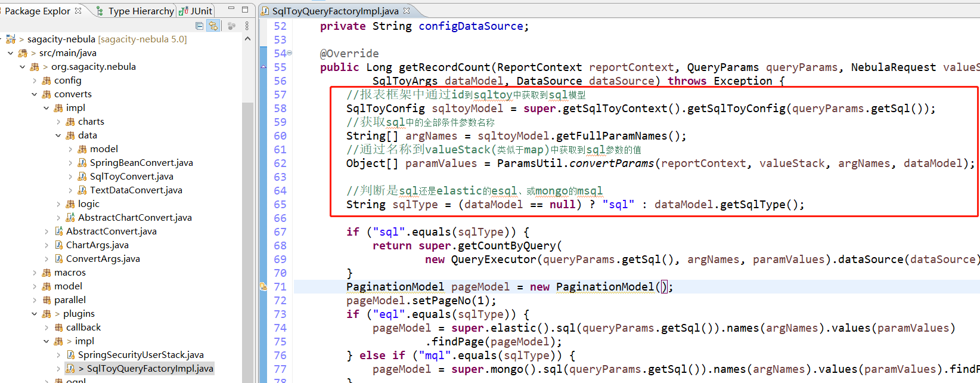Image resolution: width=980 pixels, height=383 pixels.
Task: Click the ChartArgs.java file icon
Action: [58, 245]
